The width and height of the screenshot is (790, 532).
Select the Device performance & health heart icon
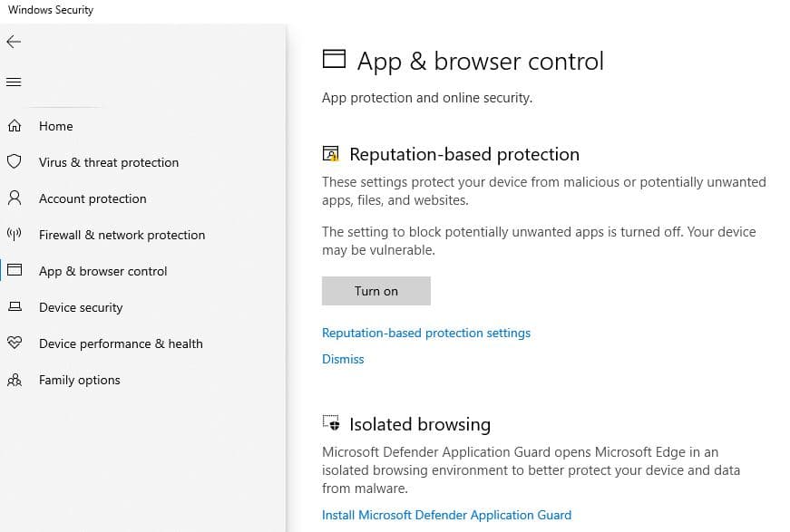tap(14, 343)
